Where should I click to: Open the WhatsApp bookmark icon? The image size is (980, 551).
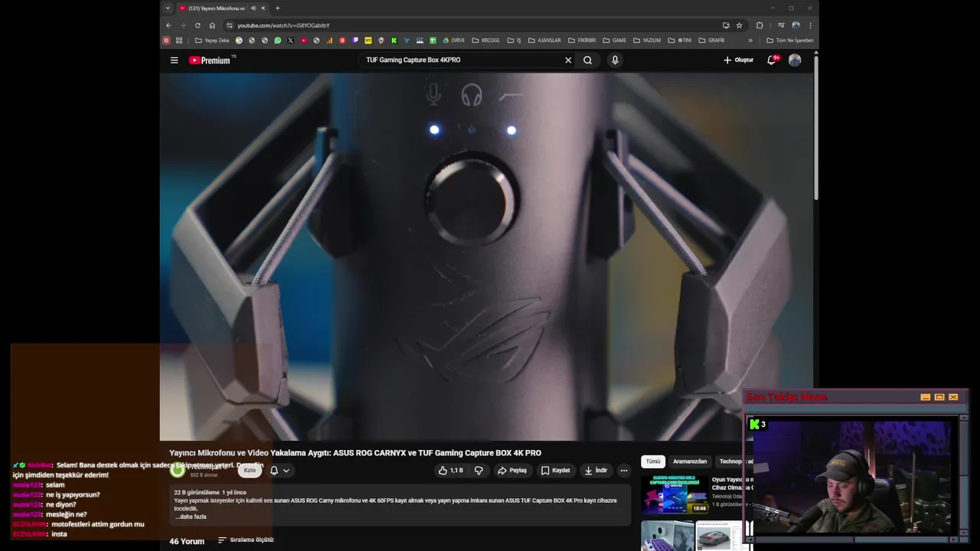[278, 41]
